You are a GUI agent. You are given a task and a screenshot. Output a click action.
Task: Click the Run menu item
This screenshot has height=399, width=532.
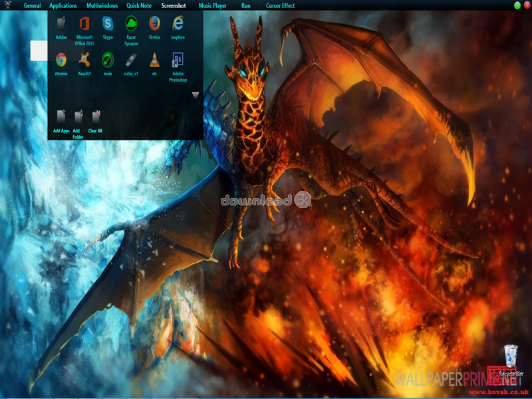click(246, 5)
